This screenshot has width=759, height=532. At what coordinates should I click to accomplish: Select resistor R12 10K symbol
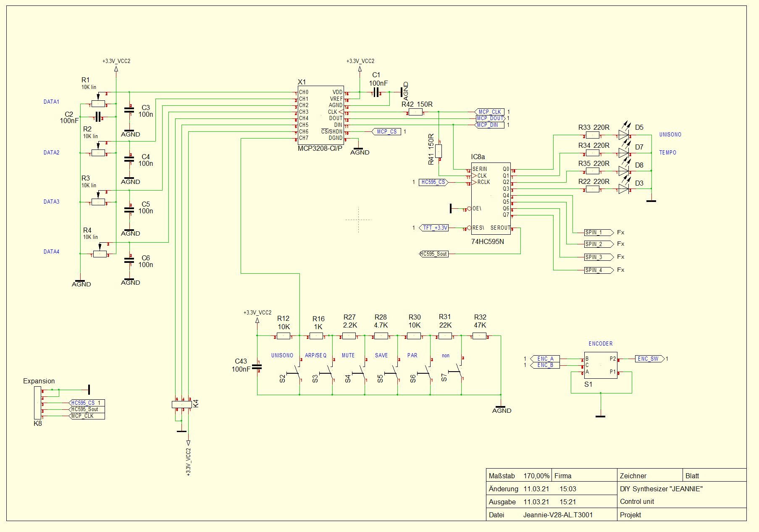284,336
